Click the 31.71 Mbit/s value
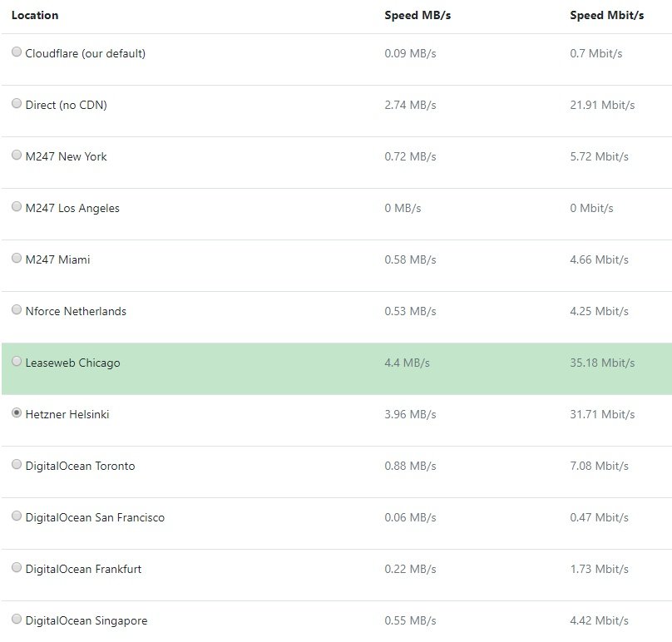Viewport: 672px width, 642px height. click(603, 414)
